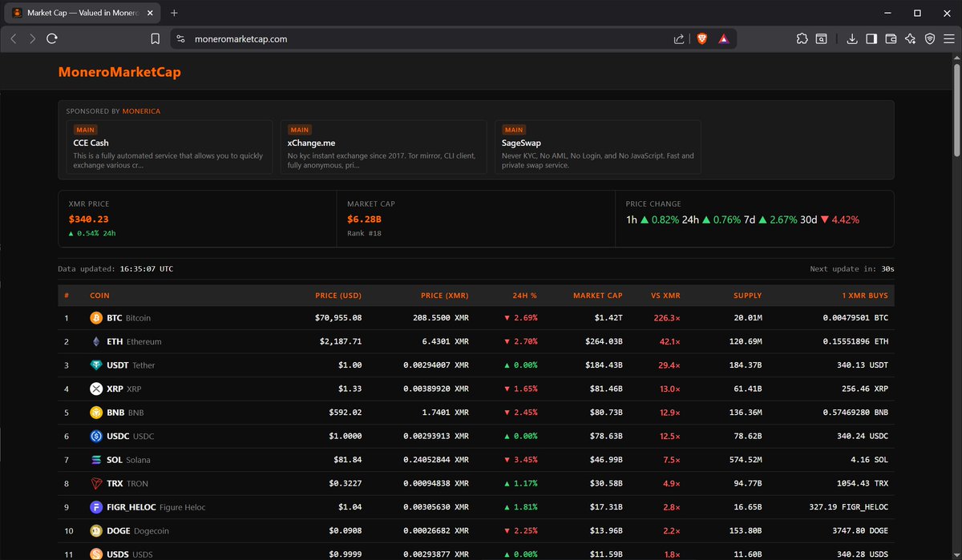
Task: Click the XRP coin logo
Action: pos(96,389)
